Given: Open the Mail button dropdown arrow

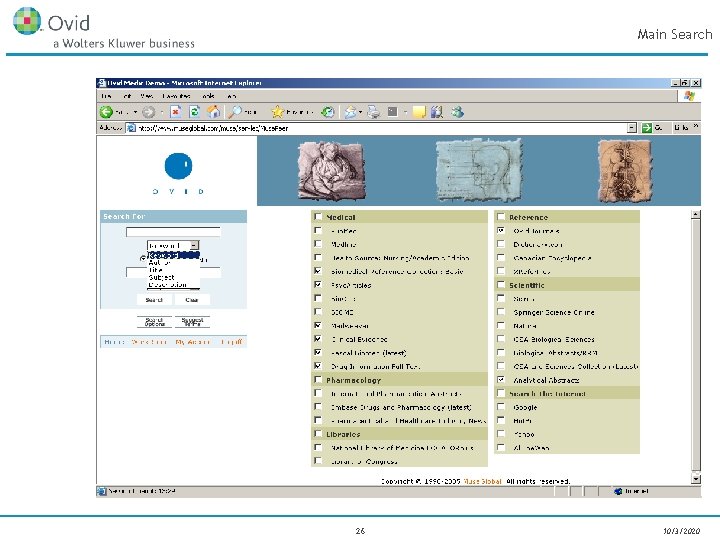Looking at the screenshot, I should 360,112.
